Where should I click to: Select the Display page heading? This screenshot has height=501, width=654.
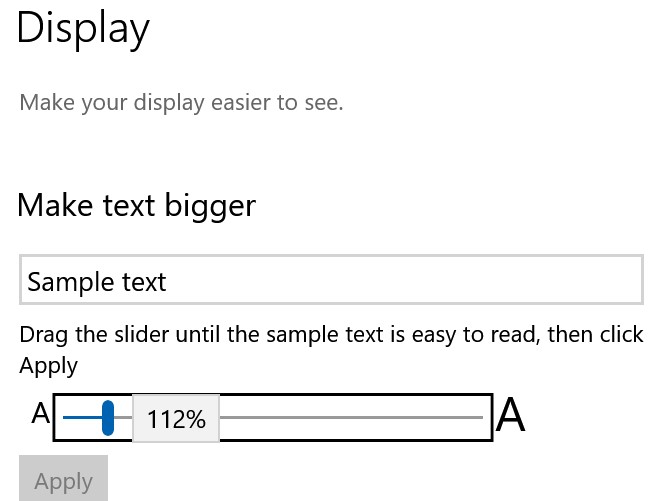(x=83, y=29)
